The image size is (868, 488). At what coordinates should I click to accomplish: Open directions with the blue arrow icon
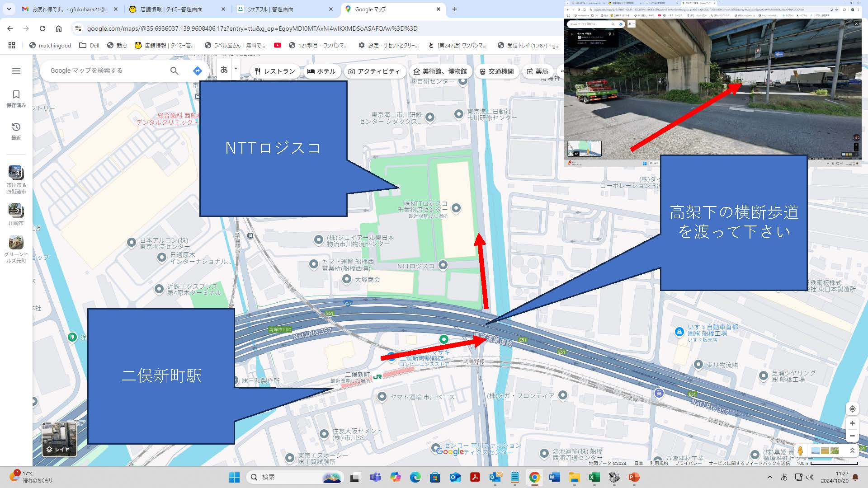click(x=197, y=70)
